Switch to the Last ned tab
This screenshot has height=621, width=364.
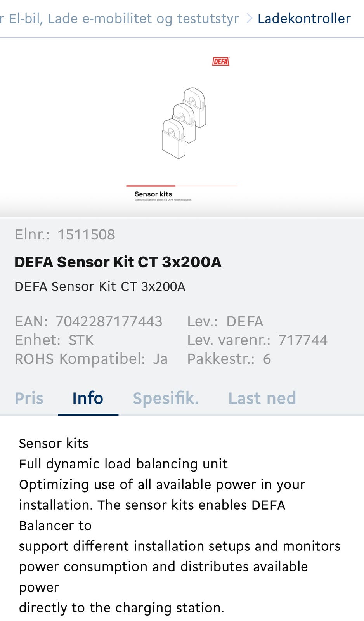coord(262,398)
